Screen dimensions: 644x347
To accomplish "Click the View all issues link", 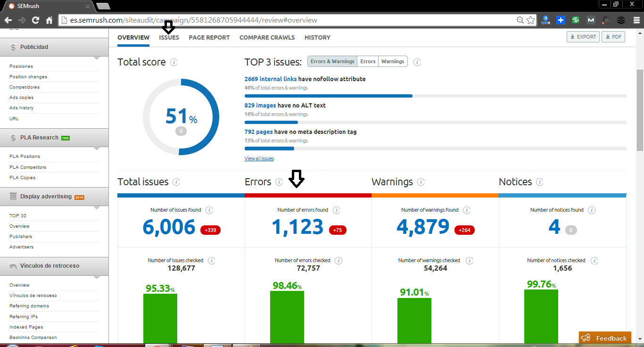I will point(259,158).
